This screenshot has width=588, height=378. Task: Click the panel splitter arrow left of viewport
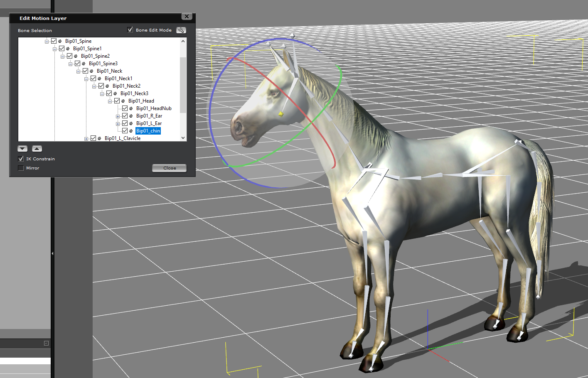point(52,253)
